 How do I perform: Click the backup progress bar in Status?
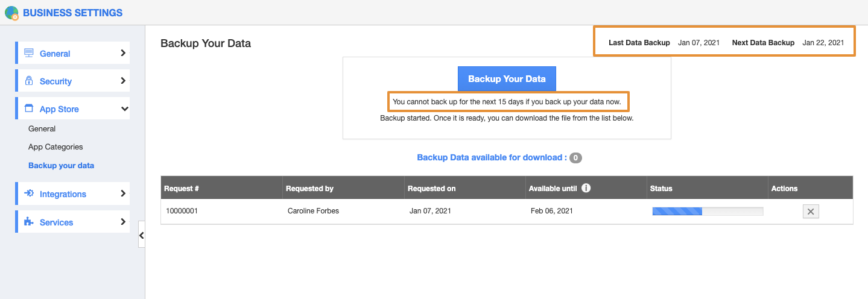(x=707, y=211)
